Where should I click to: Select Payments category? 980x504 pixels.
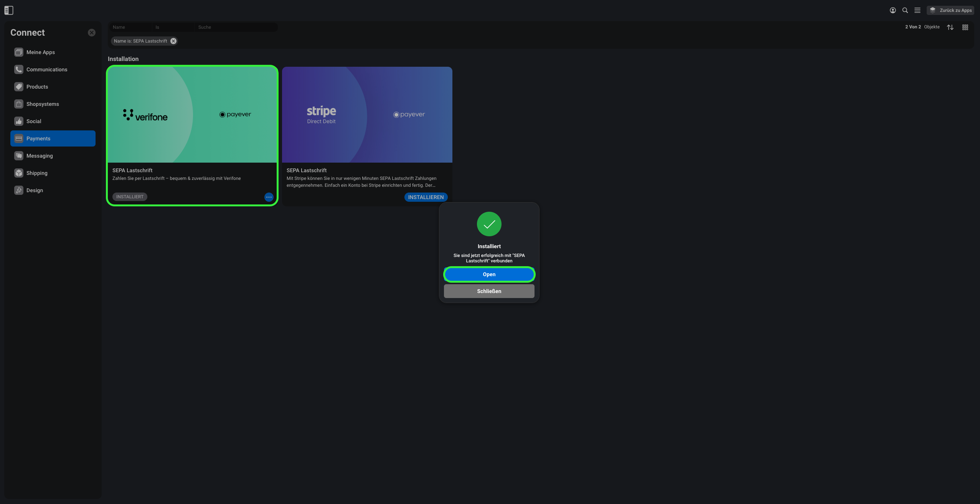[53, 138]
